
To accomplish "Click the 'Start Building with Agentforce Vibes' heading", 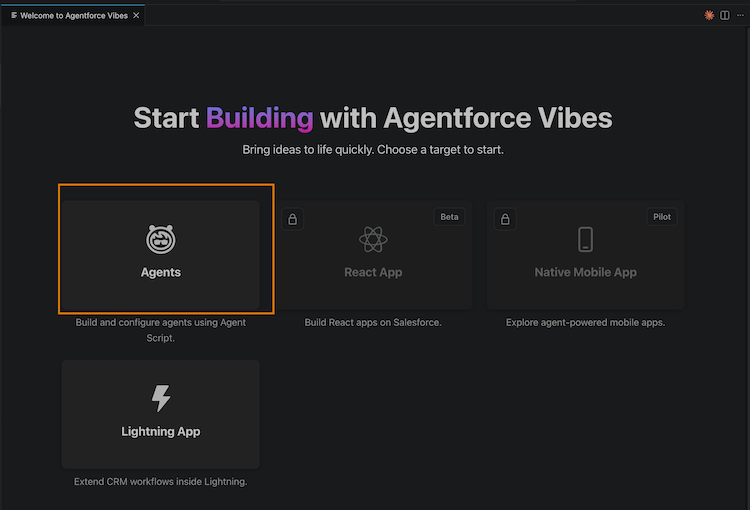I will coord(373,118).
